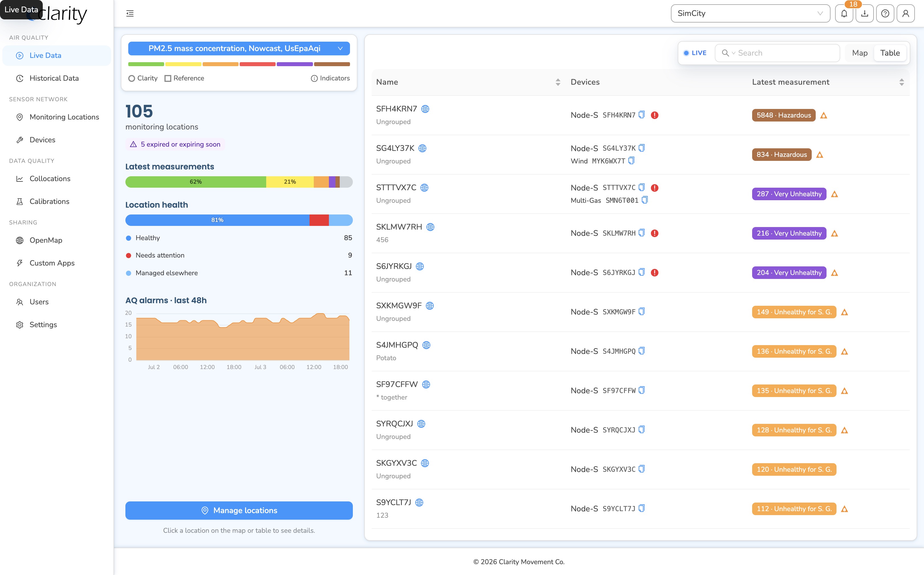This screenshot has width=924, height=575.
Task: Click warning triangle beside 135 measurement
Action: coord(844,391)
